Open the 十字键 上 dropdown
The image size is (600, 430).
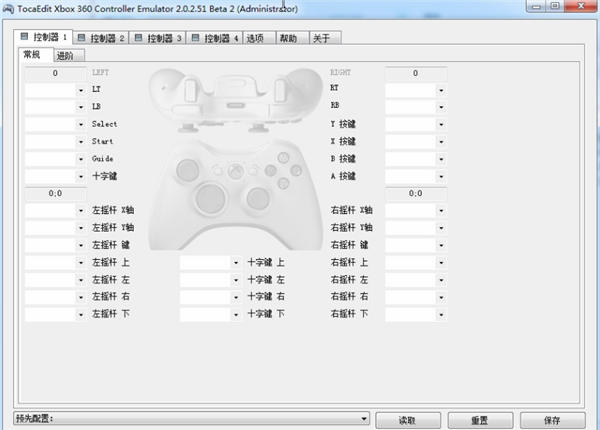[211, 262]
